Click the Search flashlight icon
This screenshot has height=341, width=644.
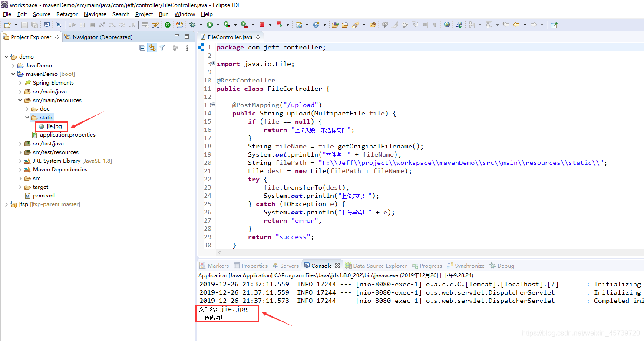355,25
